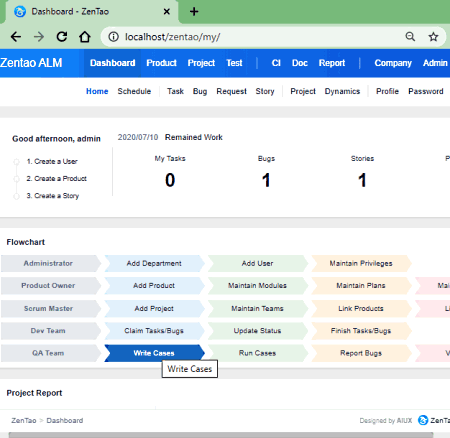Screen dimensions: 450x438
Task: Click the browser forward arrow
Action: [39, 37]
